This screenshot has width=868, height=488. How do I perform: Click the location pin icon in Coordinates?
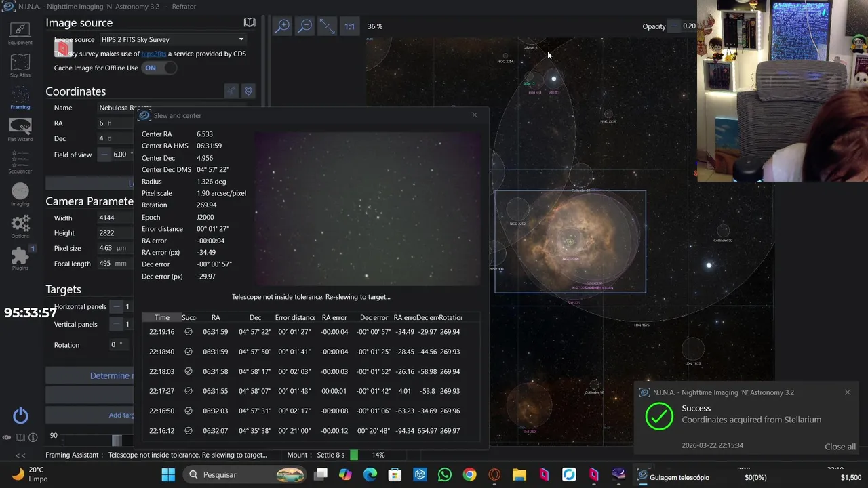(248, 91)
